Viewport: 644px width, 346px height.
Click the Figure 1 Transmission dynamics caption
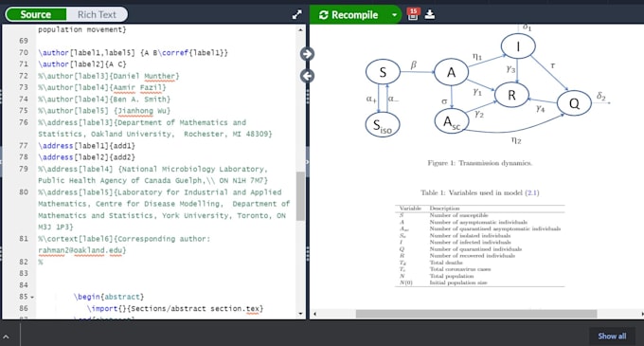480,163
